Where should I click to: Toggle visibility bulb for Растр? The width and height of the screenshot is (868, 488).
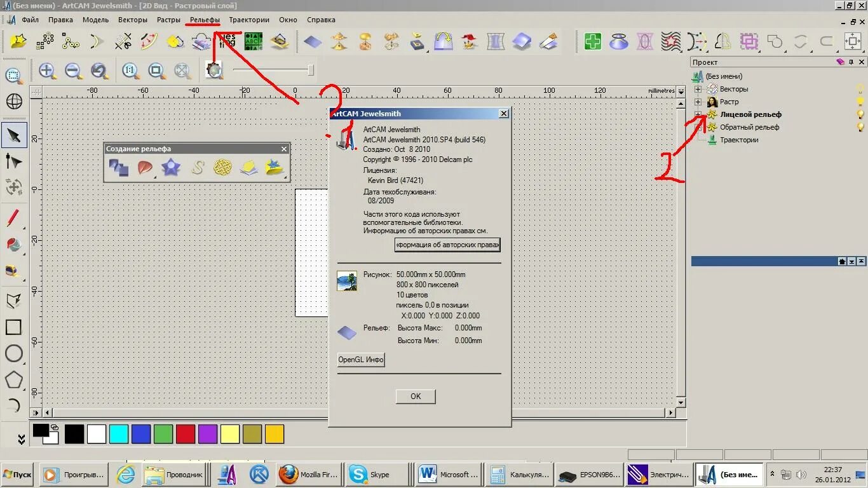point(860,102)
